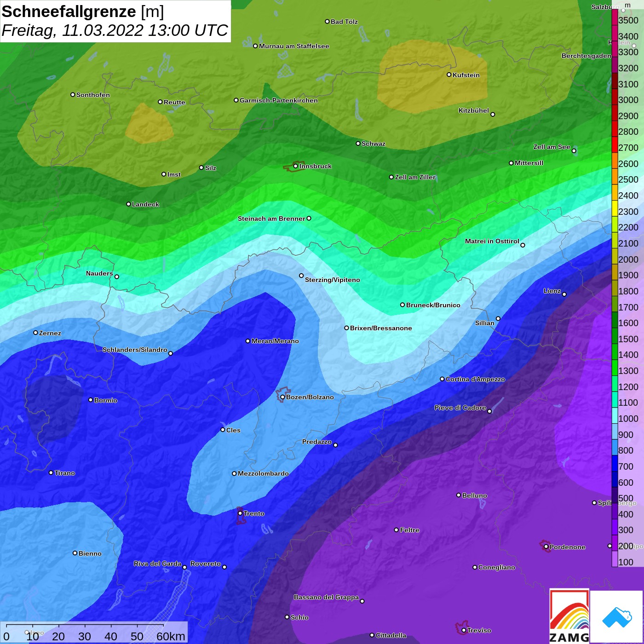Image resolution: width=644 pixels, height=644 pixels.
Task: Click the Conegliano label
Action: pos(497,567)
